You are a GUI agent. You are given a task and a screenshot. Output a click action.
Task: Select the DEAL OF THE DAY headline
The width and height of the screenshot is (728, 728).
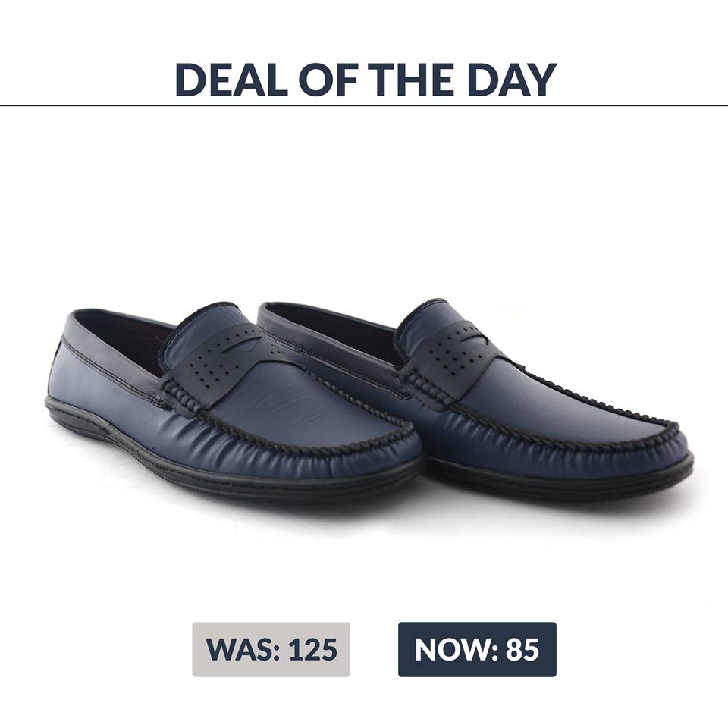point(366,80)
